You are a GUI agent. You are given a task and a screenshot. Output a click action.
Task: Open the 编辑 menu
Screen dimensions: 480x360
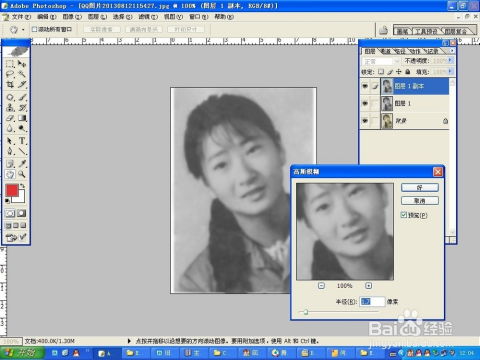tap(47, 17)
